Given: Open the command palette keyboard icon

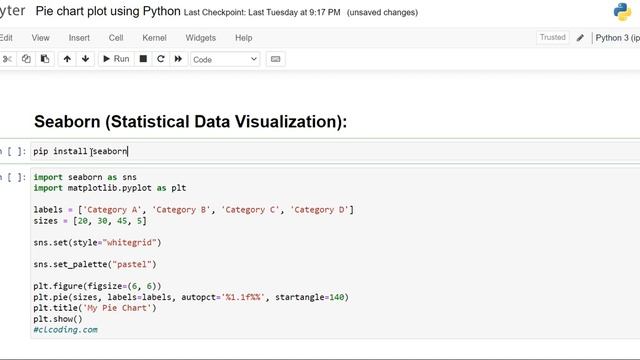Looking at the screenshot, I should tap(276, 59).
